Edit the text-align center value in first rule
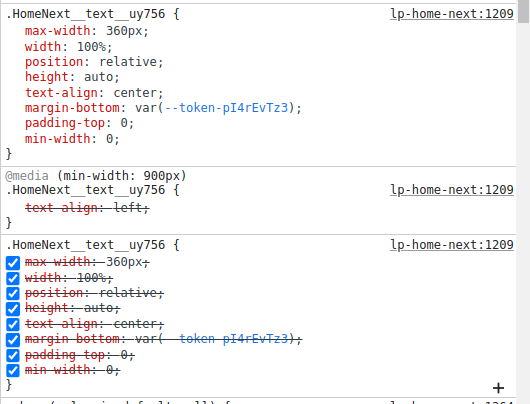 point(135,93)
